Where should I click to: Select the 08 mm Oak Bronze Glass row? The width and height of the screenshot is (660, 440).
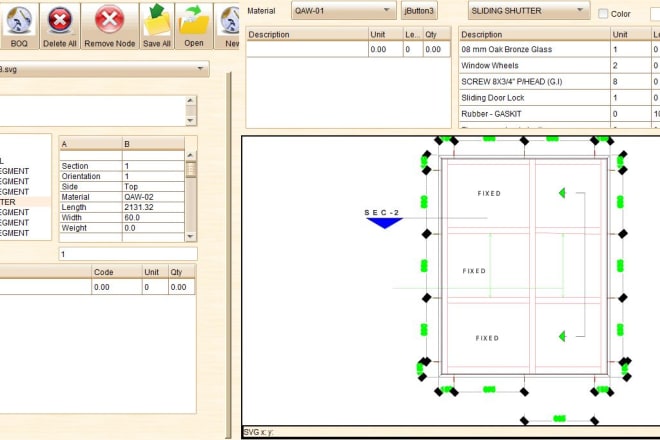[x=533, y=49]
